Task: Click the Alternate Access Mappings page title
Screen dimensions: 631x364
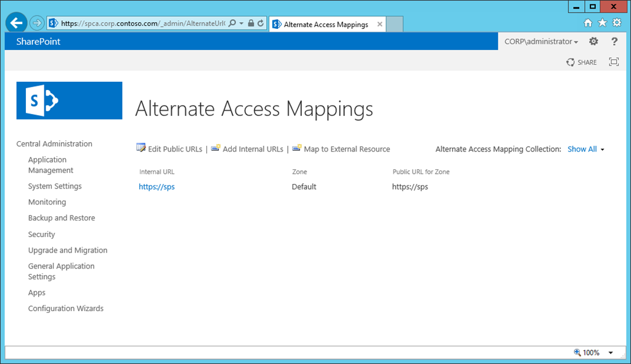Action: pyautogui.click(x=254, y=108)
